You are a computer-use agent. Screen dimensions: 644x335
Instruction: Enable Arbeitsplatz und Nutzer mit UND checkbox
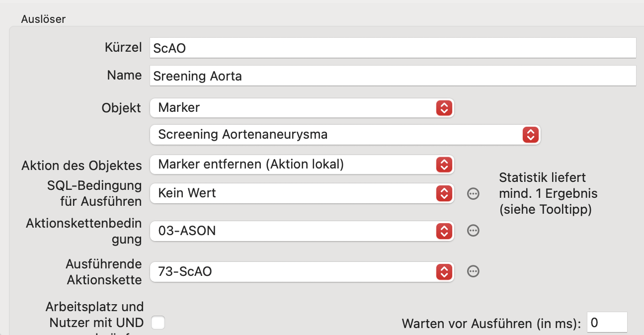[x=158, y=323]
